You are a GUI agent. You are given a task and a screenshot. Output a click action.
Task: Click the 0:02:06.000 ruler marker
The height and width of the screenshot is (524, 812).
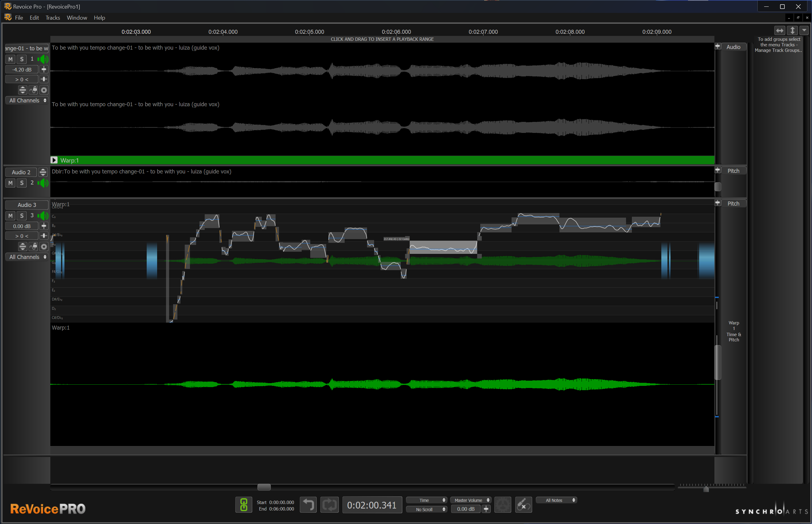(x=396, y=32)
